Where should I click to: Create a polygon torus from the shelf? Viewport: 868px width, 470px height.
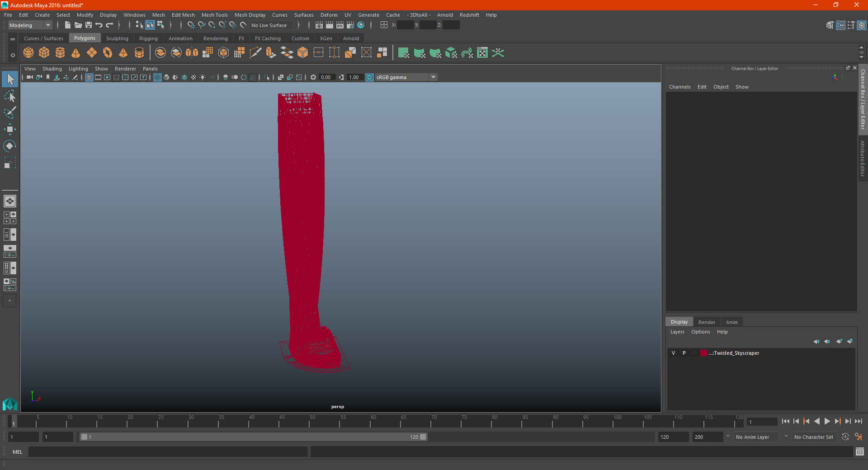click(x=108, y=53)
